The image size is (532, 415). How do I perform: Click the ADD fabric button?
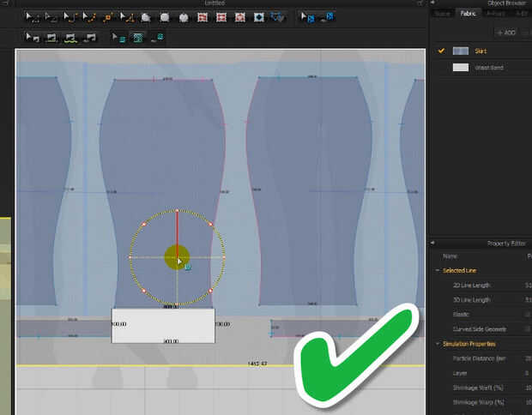[x=507, y=33]
